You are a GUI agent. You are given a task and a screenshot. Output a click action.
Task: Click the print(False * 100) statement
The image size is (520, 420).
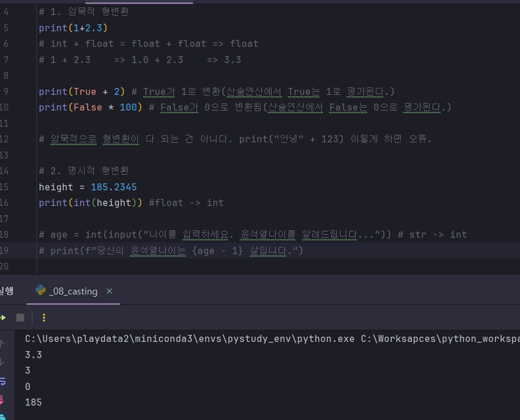tap(90, 108)
